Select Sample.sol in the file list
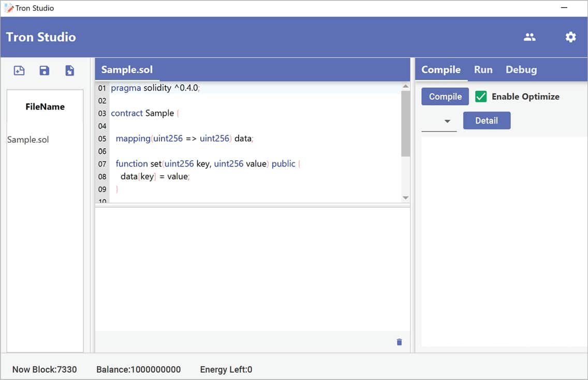The image size is (588, 380). (28, 140)
